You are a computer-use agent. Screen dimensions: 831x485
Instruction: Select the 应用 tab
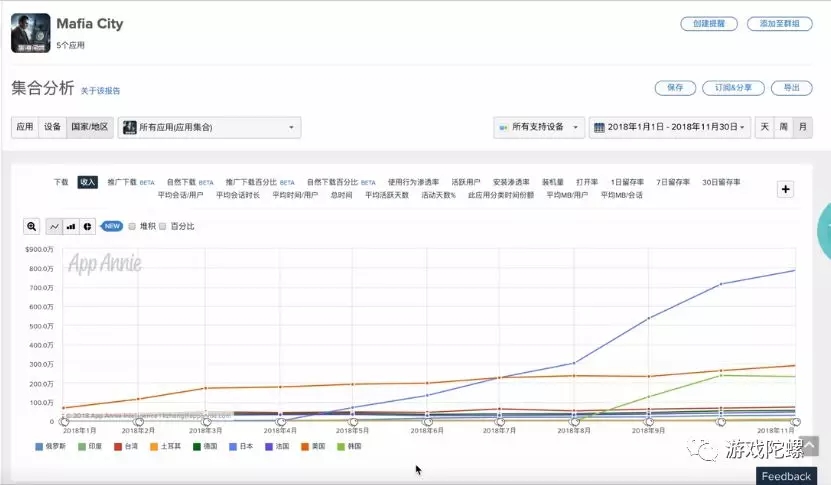[25, 127]
